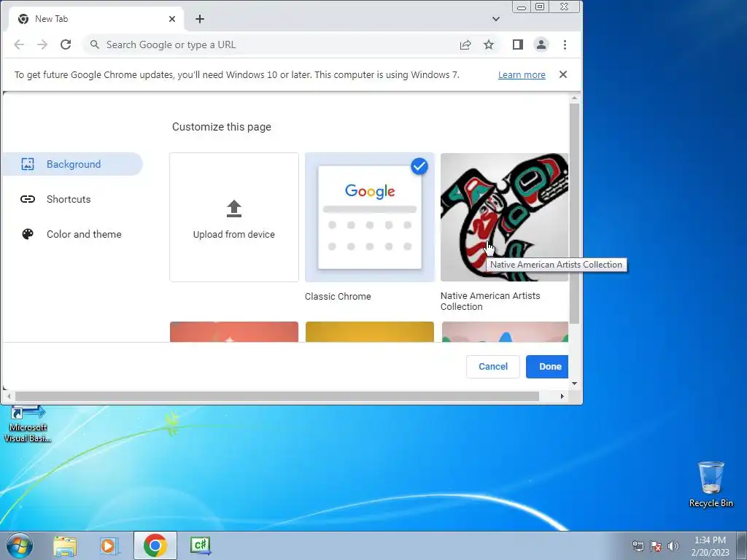Reload the current page
Image resolution: width=747 pixels, height=560 pixels.
coord(66,44)
